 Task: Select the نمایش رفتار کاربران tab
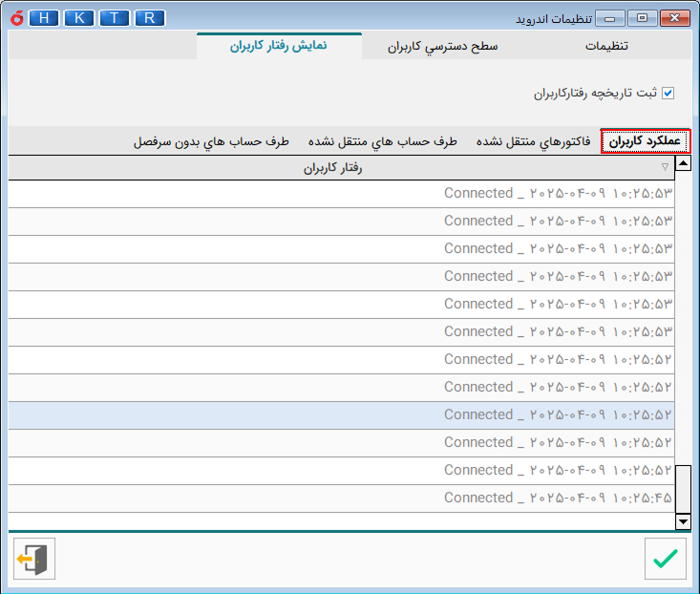[278, 46]
